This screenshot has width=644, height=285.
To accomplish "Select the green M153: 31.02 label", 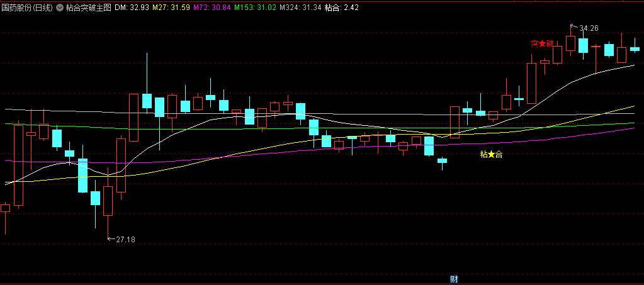I will click(x=255, y=8).
